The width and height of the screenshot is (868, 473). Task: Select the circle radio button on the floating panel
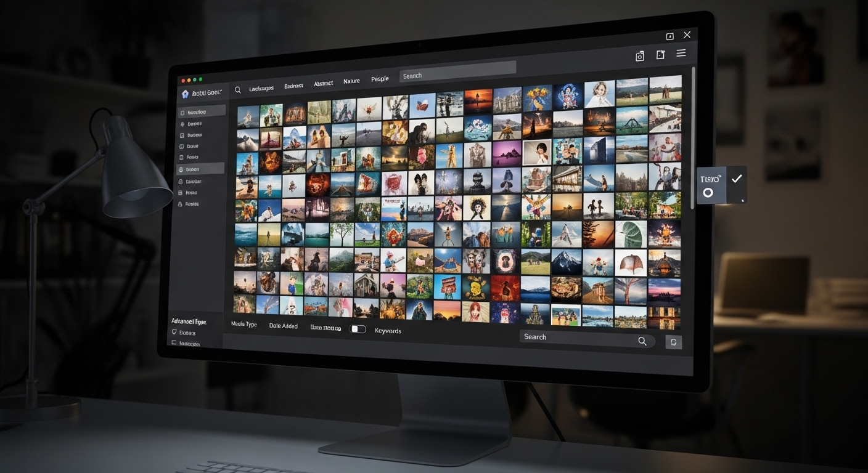click(x=708, y=193)
